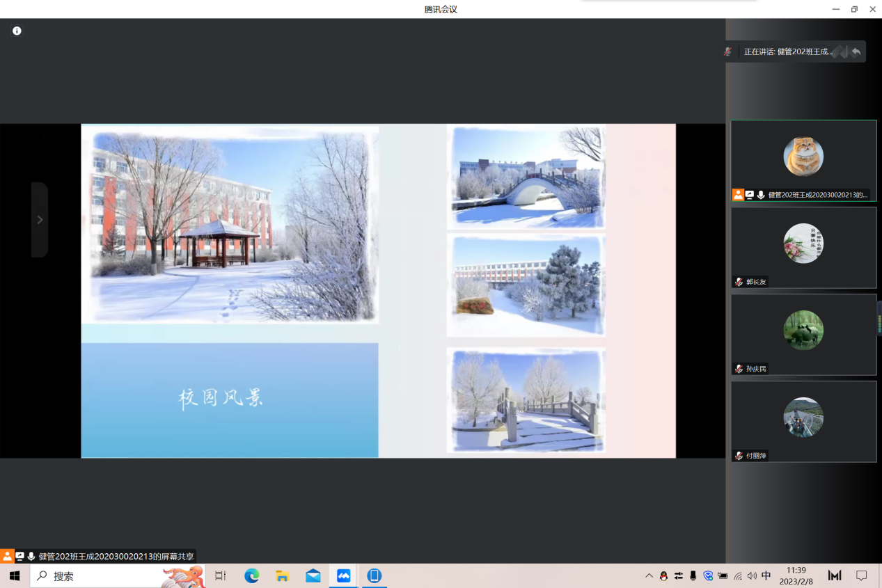882x588 pixels.
Task: Open the system volume control
Action: (752, 576)
